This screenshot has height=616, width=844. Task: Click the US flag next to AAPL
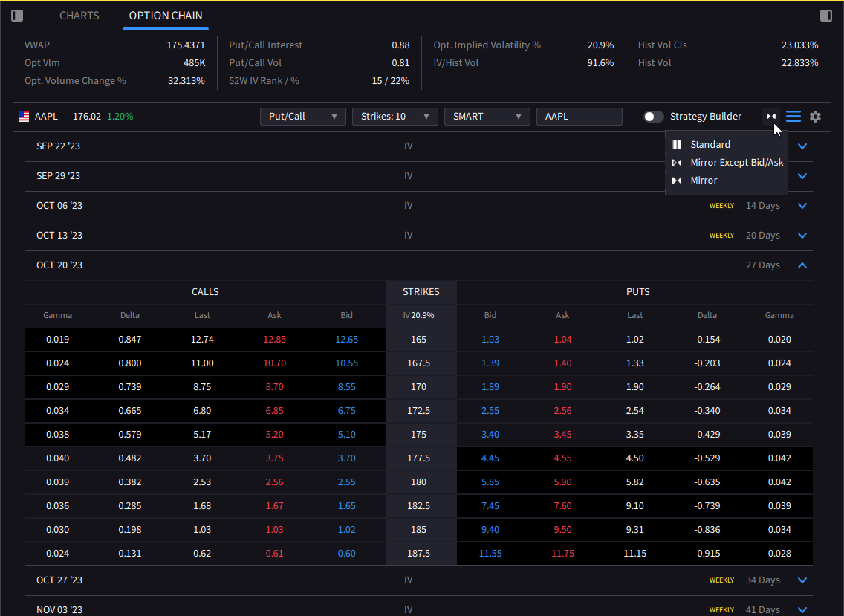(x=24, y=117)
